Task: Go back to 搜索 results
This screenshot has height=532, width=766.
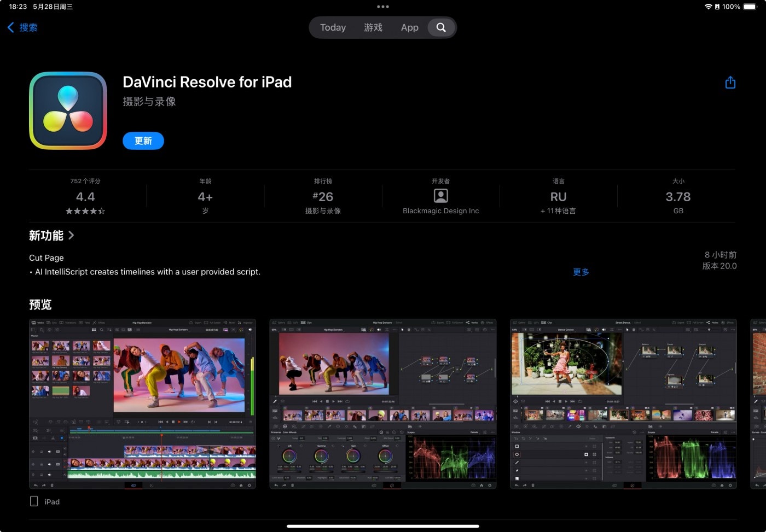Action: (22, 27)
